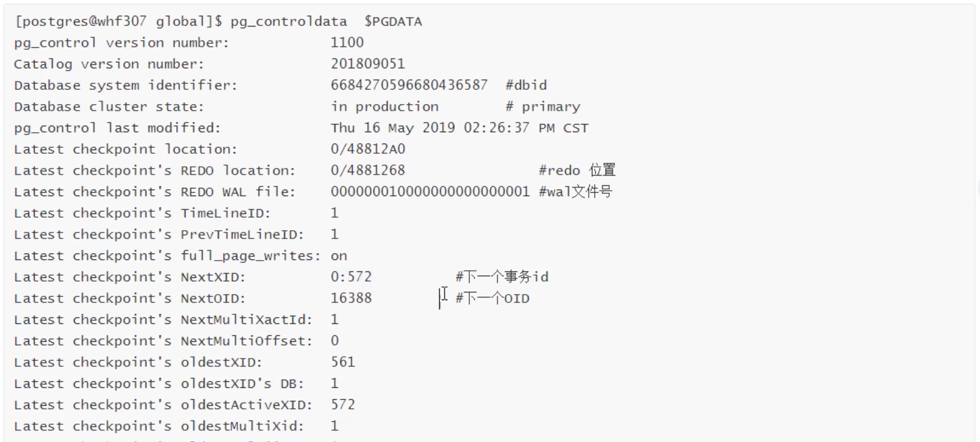Click the #dbid comment
Viewport: 980px width, 442px height.
526,85
